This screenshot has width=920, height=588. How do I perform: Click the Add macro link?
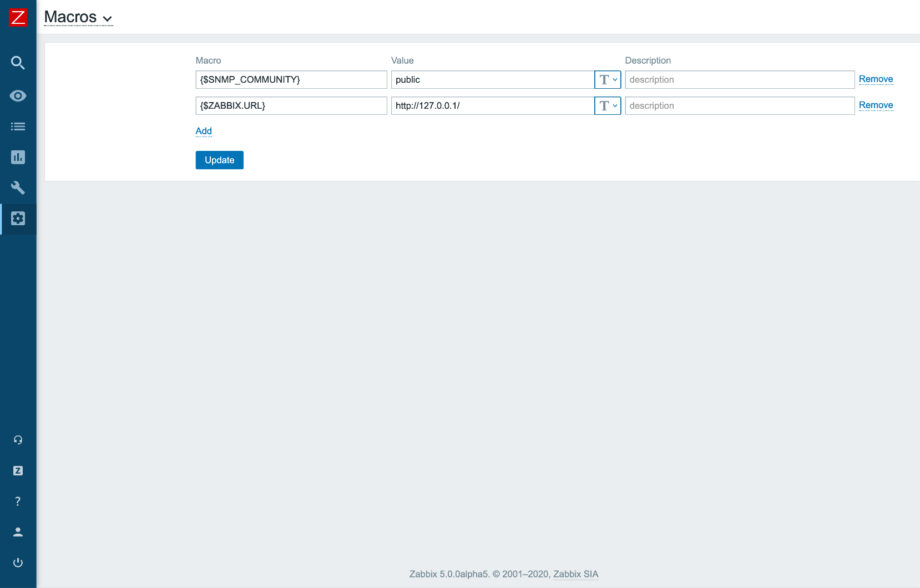(204, 131)
